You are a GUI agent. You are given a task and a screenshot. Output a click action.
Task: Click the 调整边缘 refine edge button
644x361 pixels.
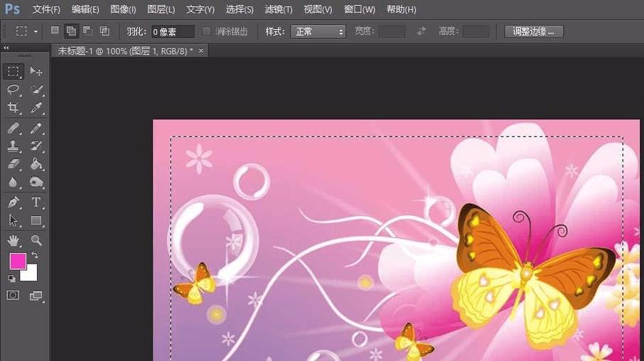coord(534,32)
